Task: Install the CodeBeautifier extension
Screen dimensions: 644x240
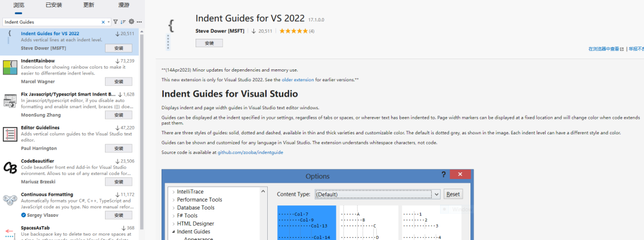Action: click(x=119, y=181)
